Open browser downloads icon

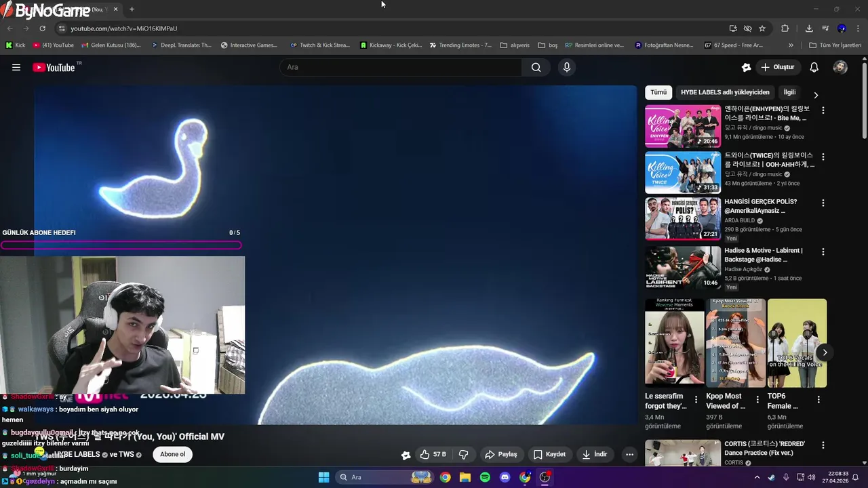click(x=809, y=28)
